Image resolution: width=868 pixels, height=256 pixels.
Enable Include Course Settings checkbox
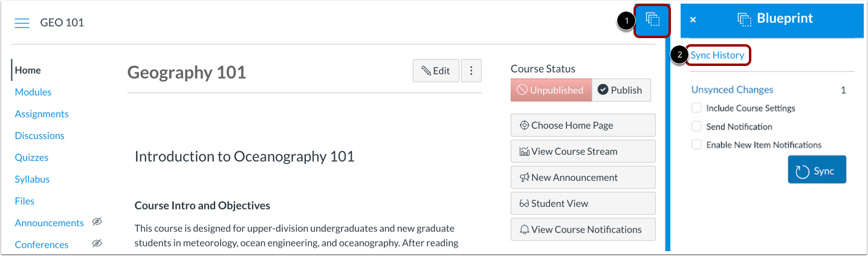(697, 108)
